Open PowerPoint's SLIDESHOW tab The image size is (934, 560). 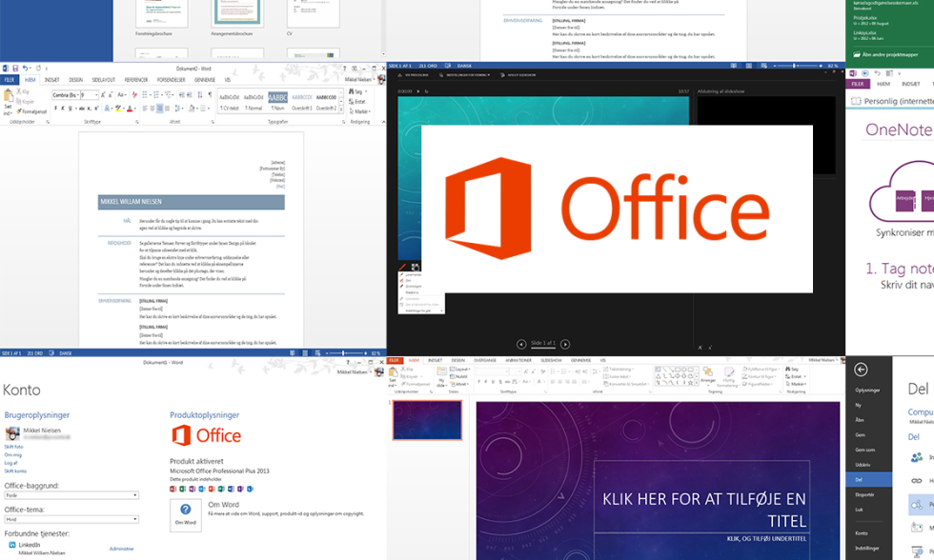point(552,360)
